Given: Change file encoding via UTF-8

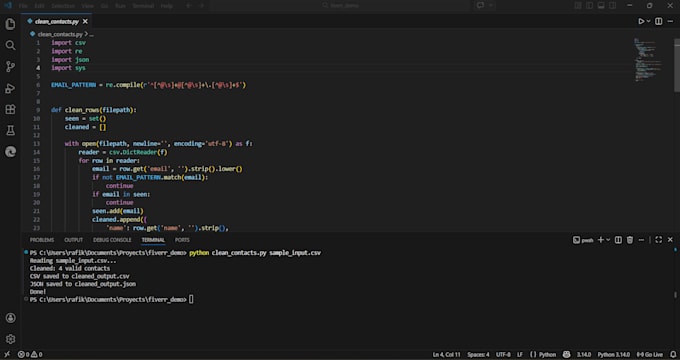Looking at the screenshot, I should coord(503,354).
